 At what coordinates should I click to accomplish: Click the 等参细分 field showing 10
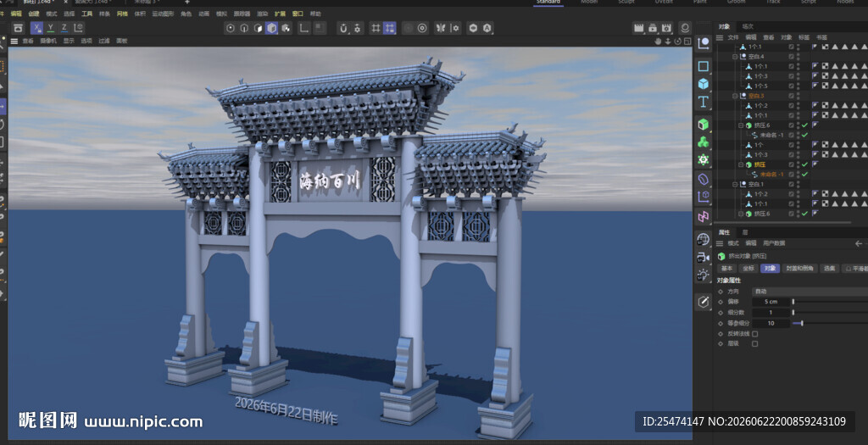tap(771, 323)
